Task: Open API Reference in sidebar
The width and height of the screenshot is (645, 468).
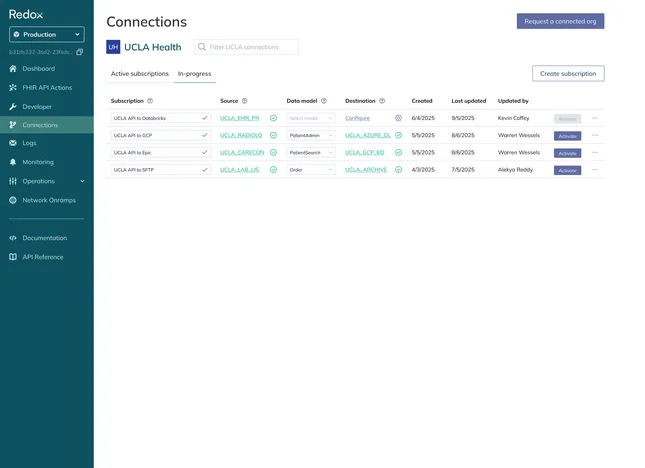Action: point(43,257)
